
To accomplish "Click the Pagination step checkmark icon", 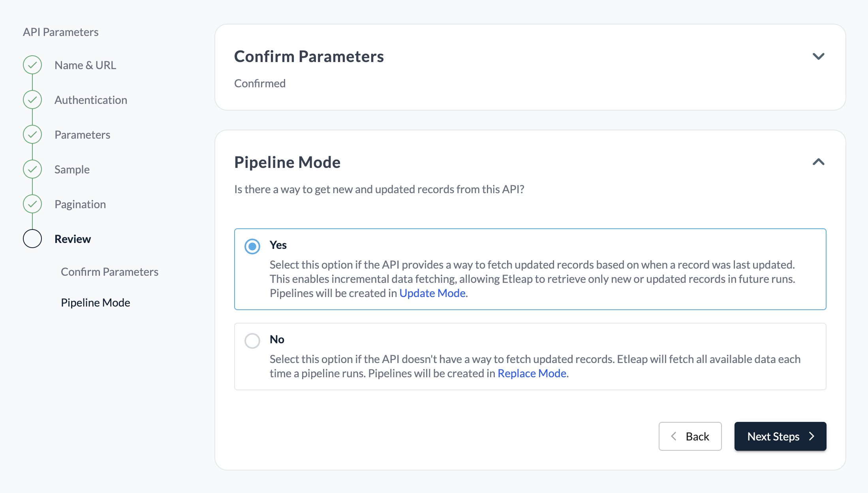I will click(32, 204).
